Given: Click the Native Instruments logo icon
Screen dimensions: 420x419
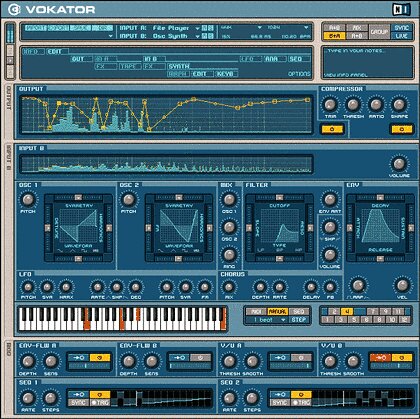Looking at the screenshot, I should [x=402, y=9].
